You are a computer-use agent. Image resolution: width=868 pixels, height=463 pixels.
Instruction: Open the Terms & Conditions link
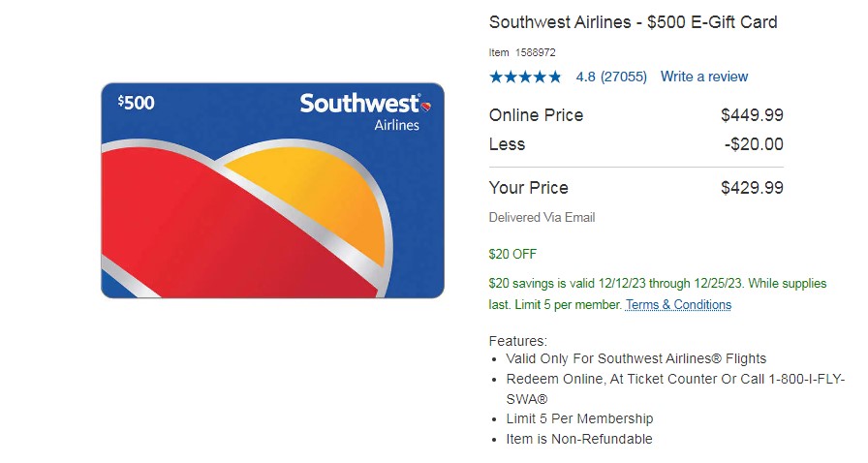point(679,304)
